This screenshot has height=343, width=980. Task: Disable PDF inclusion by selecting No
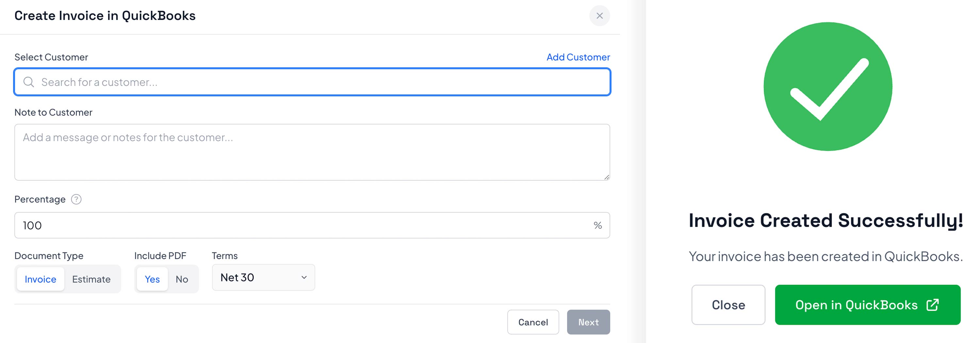182,279
